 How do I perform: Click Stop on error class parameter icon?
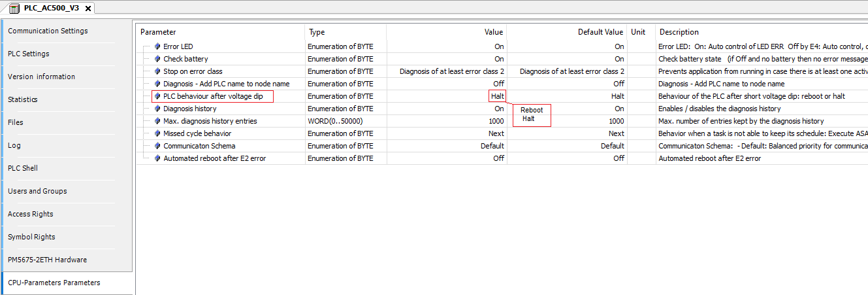(x=157, y=71)
